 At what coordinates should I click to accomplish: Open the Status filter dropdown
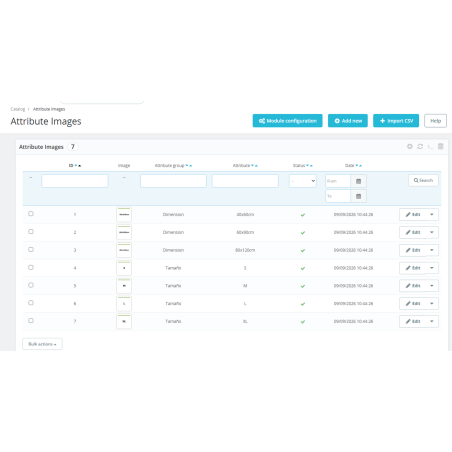pyautogui.click(x=303, y=181)
